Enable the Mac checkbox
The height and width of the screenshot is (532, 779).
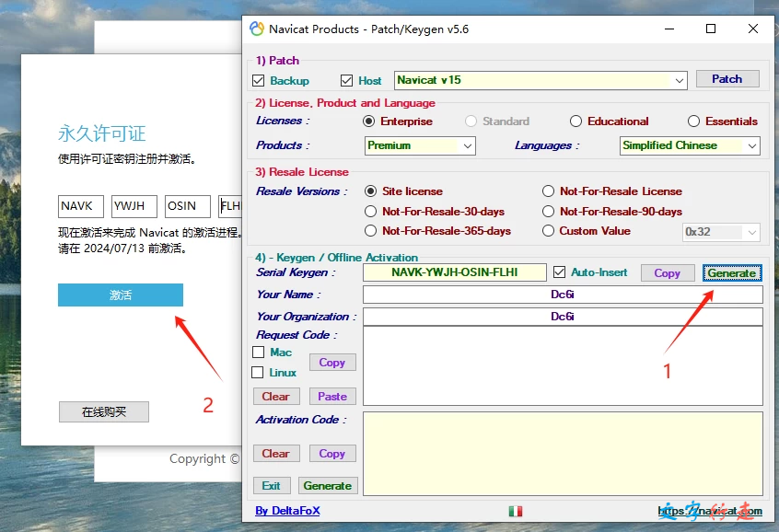coord(258,353)
